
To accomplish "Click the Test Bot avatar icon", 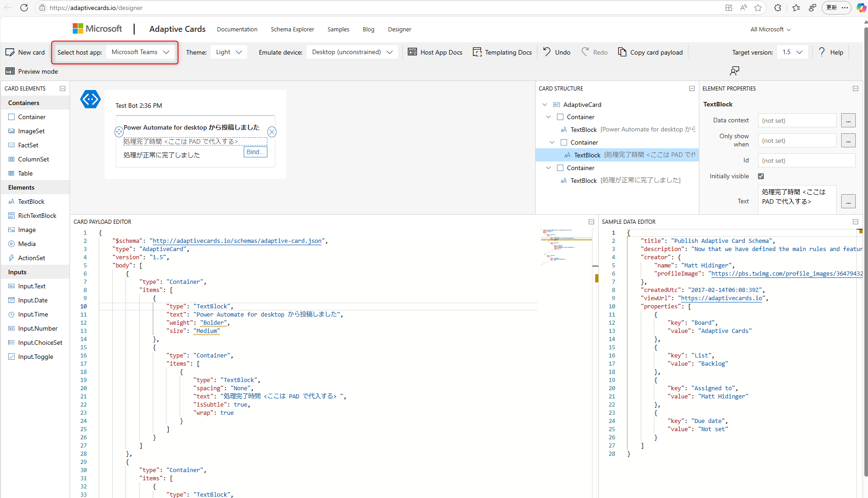I will click(90, 99).
